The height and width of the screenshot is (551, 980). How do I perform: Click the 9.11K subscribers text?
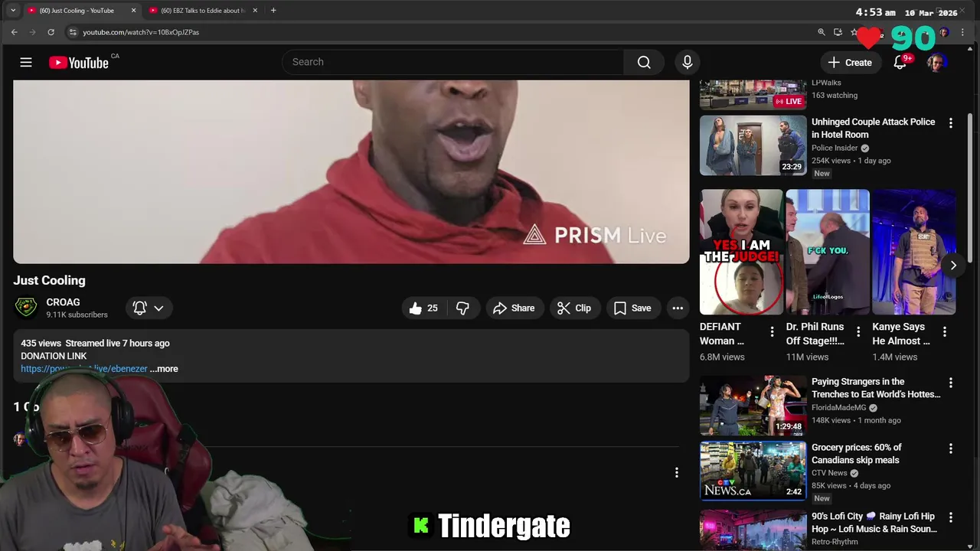click(x=77, y=315)
